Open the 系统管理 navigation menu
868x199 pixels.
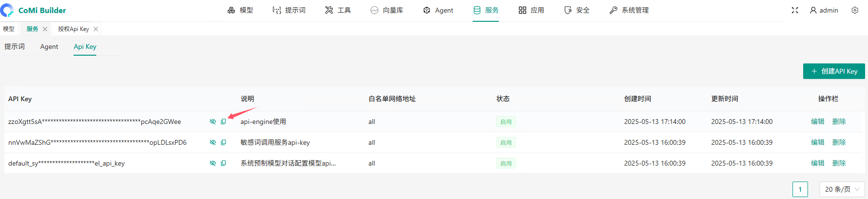click(629, 10)
